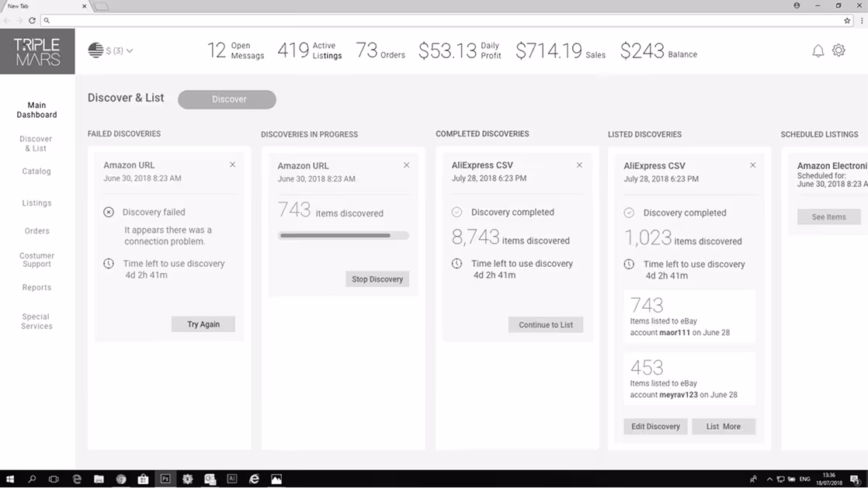Click clock icon in completed discoveries card

[x=457, y=263]
